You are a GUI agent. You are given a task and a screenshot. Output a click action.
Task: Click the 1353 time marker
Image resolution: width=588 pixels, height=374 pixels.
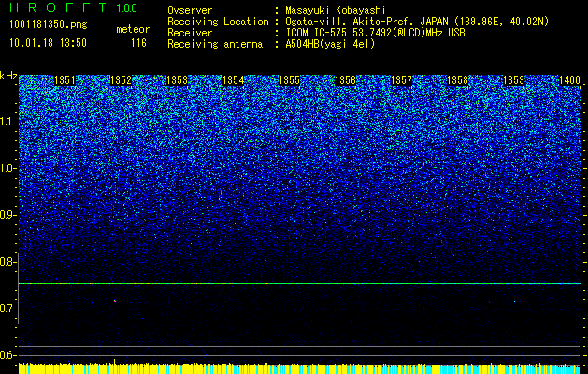177,80
